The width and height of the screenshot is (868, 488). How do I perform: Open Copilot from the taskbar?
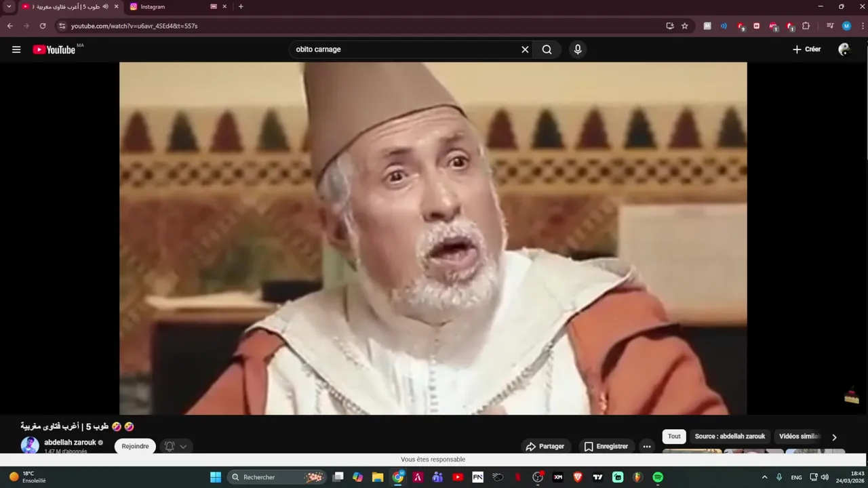pos(358,477)
